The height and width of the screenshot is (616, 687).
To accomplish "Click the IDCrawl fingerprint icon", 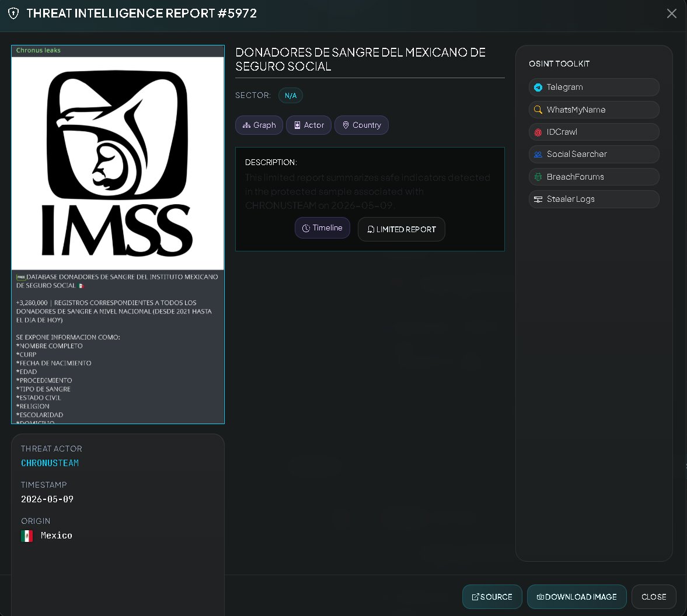I will [538, 132].
